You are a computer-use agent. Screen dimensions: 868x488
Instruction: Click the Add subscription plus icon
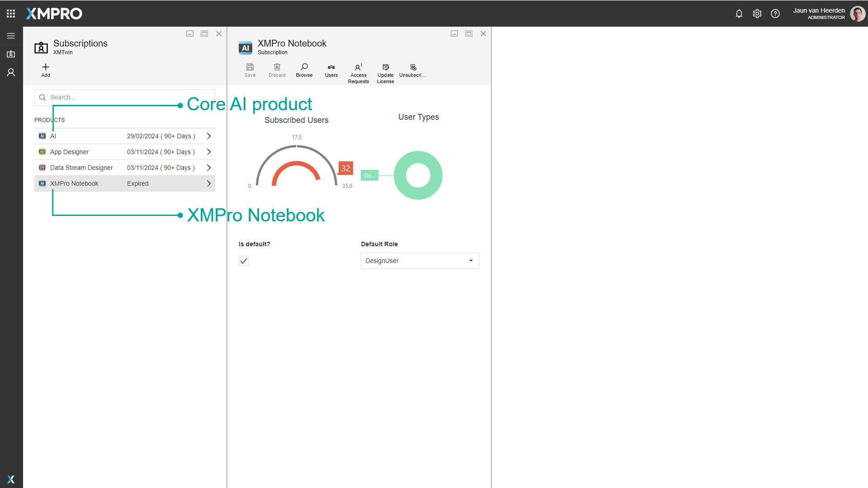pyautogui.click(x=46, y=67)
